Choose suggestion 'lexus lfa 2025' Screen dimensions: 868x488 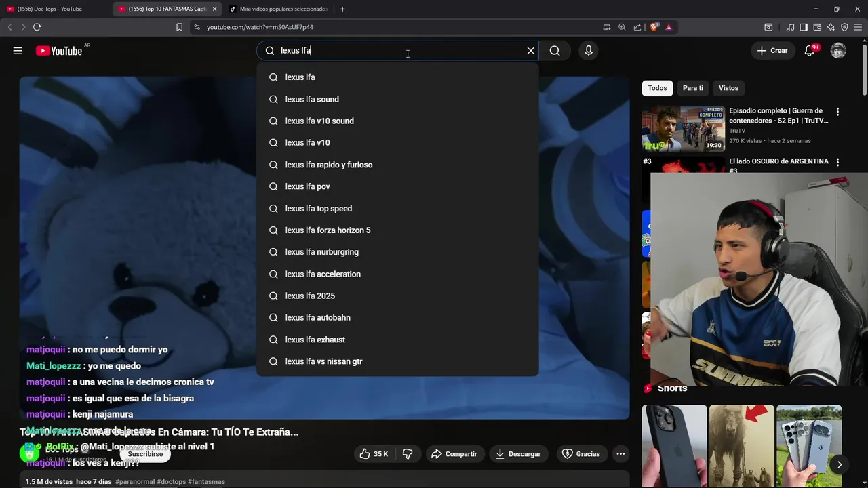pyautogui.click(x=397, y=296)
